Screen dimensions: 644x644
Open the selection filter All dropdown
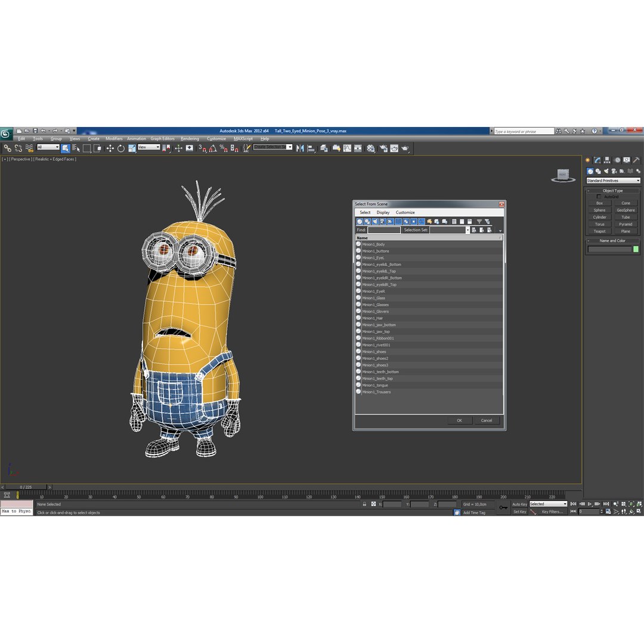click(48, 147)
